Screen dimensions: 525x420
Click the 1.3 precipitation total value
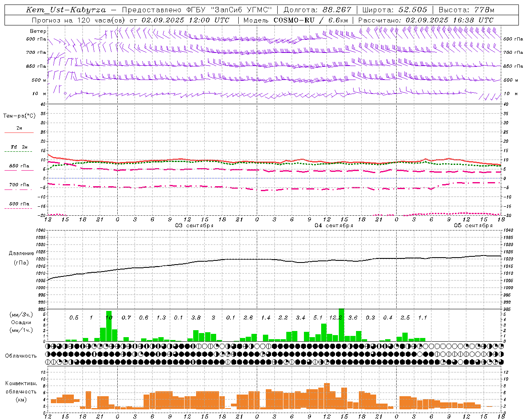pos(161,317)
